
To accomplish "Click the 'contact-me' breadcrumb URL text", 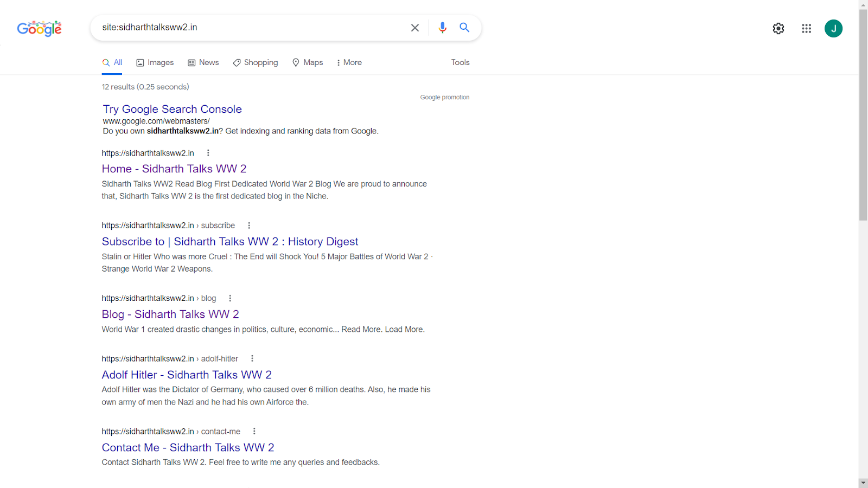I will tap(221, 431).
